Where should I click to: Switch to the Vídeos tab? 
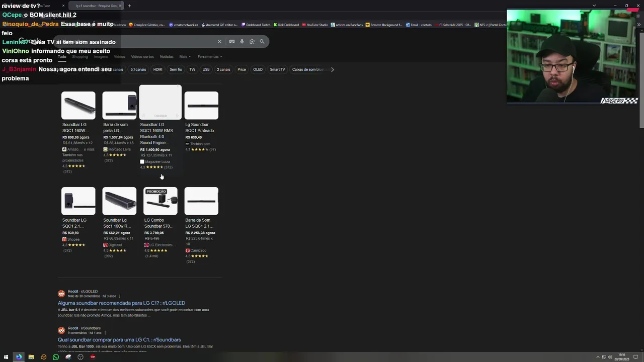tap(119, 57)
